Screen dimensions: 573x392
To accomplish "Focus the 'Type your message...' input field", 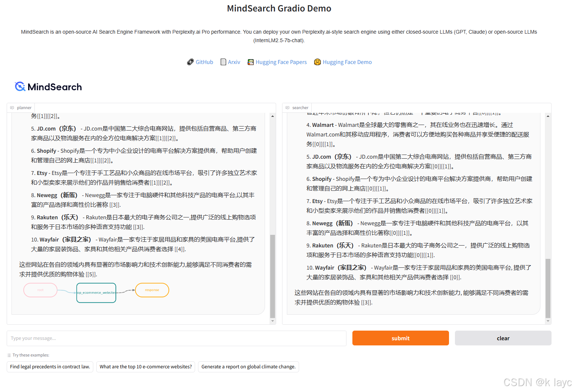I will (x=177, y=338).
